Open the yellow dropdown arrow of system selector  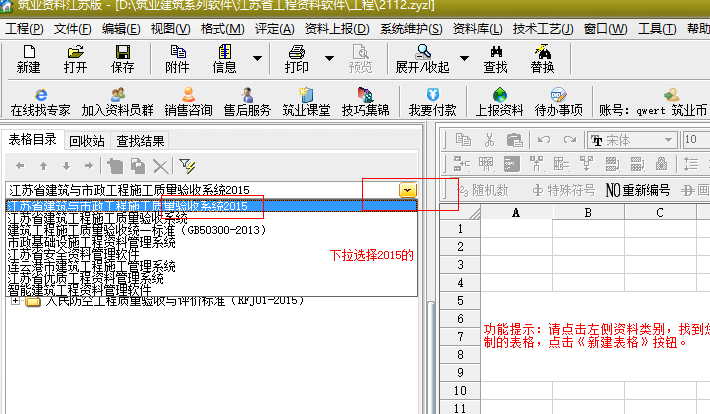click(408, 189)
